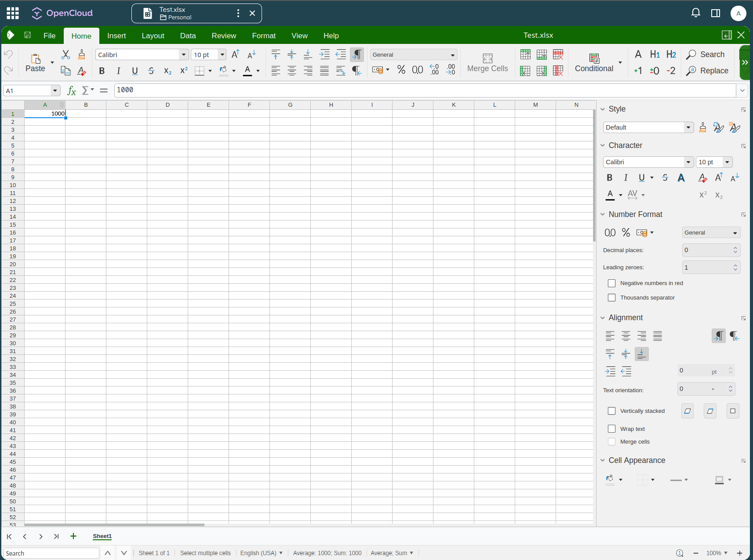Toggle Italic in the toolbar
This screenshot has width=753, height=560.
(118, 71)
